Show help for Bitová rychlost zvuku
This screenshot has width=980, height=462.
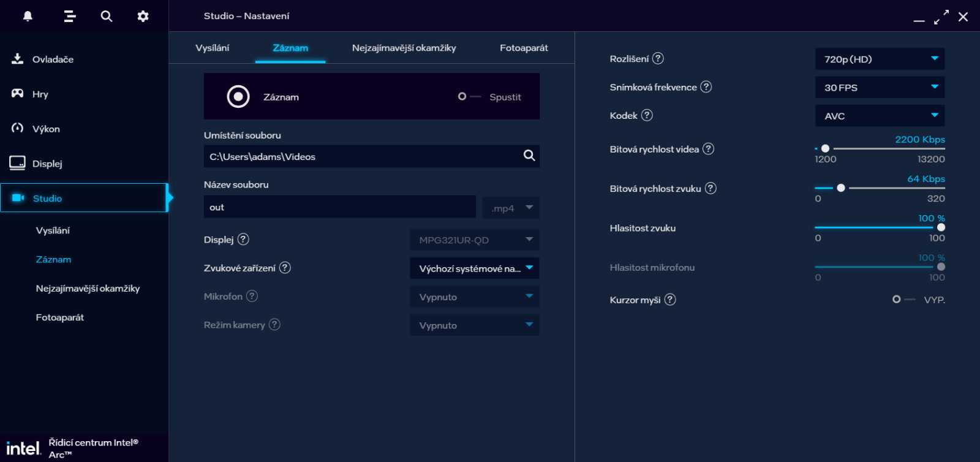pyautogui.click(x=710, y=189)
